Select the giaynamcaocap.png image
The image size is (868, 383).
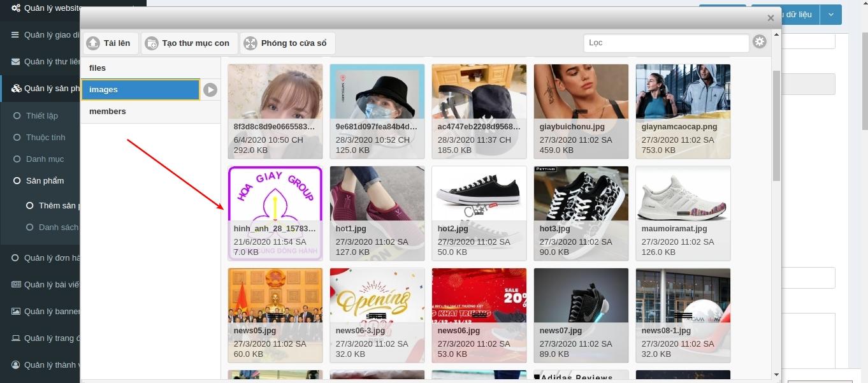(x=683, y=112)
